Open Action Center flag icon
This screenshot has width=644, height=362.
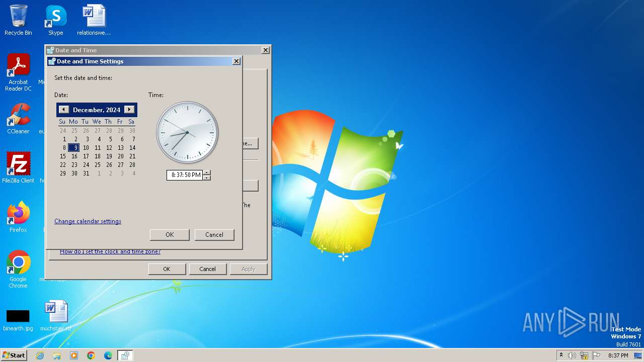coord(596,355)
